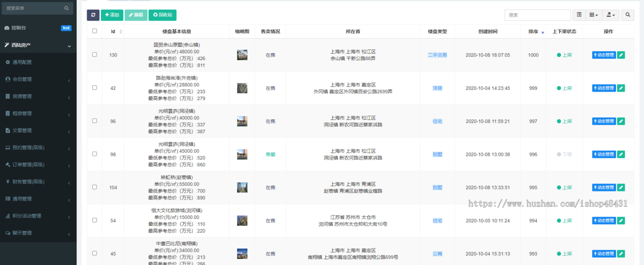Click the 恒大文化旅游城(浏河镇) property name
Viewport: 644px width, 265px height.
tap(177, 210)
